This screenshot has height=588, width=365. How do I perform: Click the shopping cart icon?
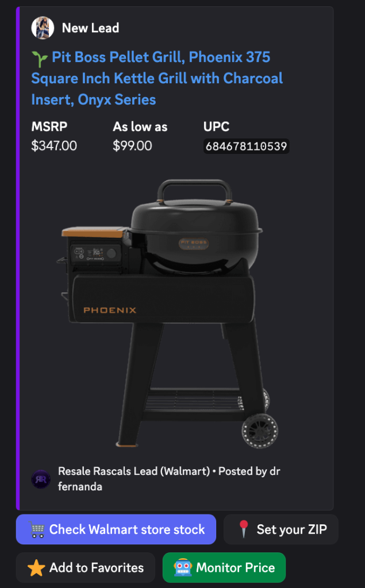click(37, 529)
